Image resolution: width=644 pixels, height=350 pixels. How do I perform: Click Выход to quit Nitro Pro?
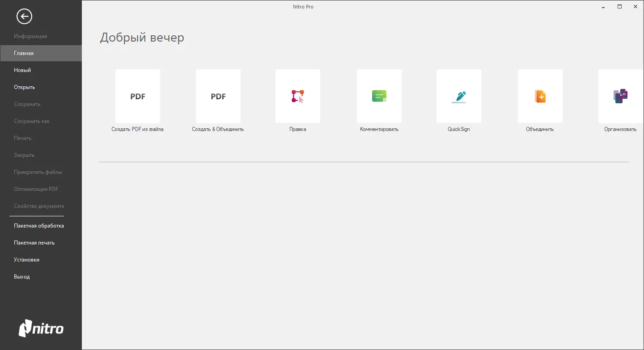tap(41, 277)
